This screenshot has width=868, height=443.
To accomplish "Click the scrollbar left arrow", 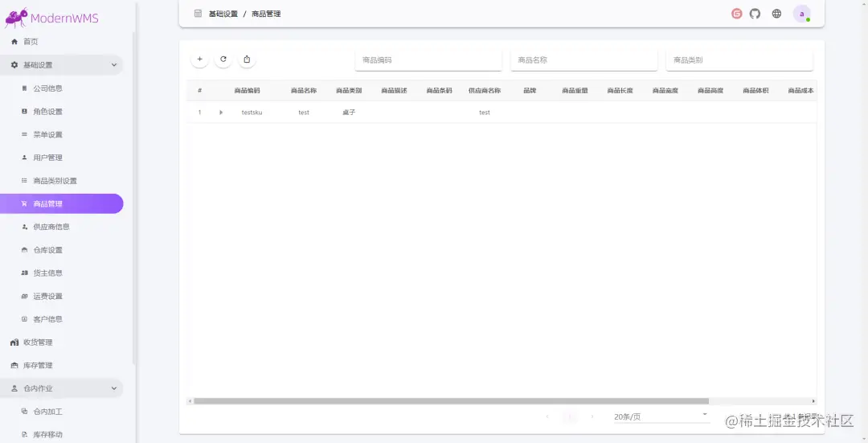I will click(x=190, y=401).
